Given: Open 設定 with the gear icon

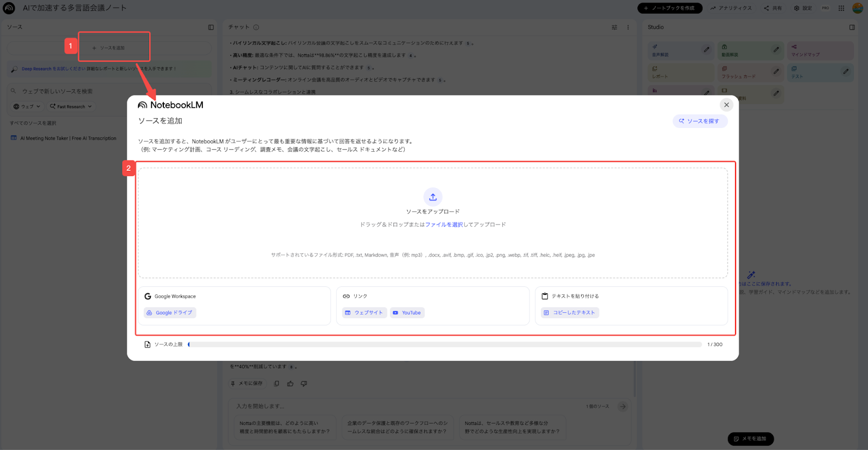Looking at the screenshot, I should (803, 8).
